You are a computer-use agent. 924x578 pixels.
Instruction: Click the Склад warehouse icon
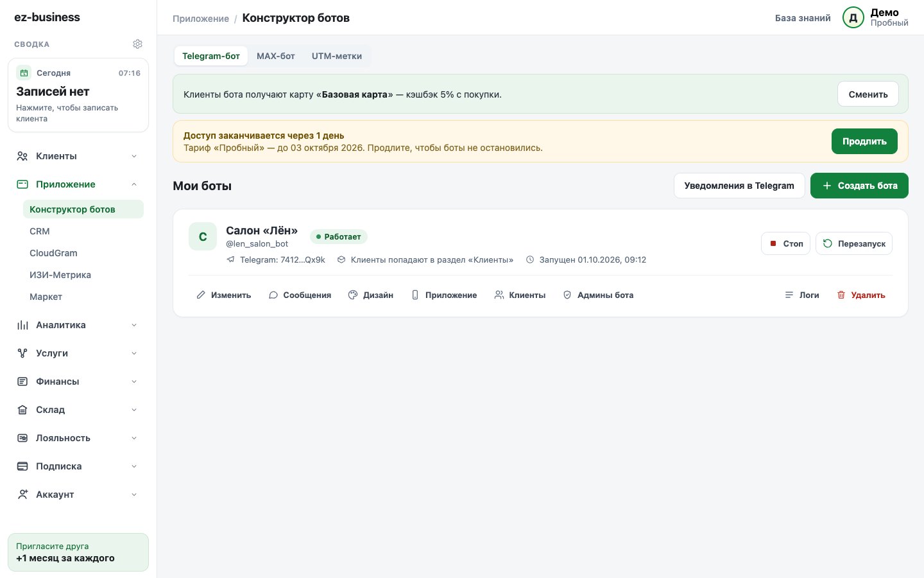click(x=22, y=410)
